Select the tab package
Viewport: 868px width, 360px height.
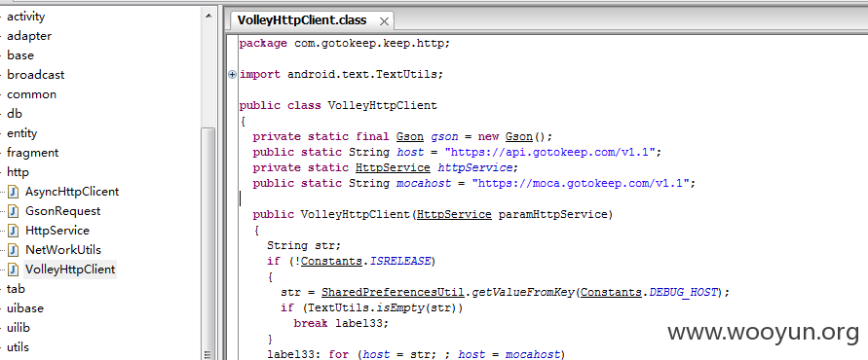point(16,289)
